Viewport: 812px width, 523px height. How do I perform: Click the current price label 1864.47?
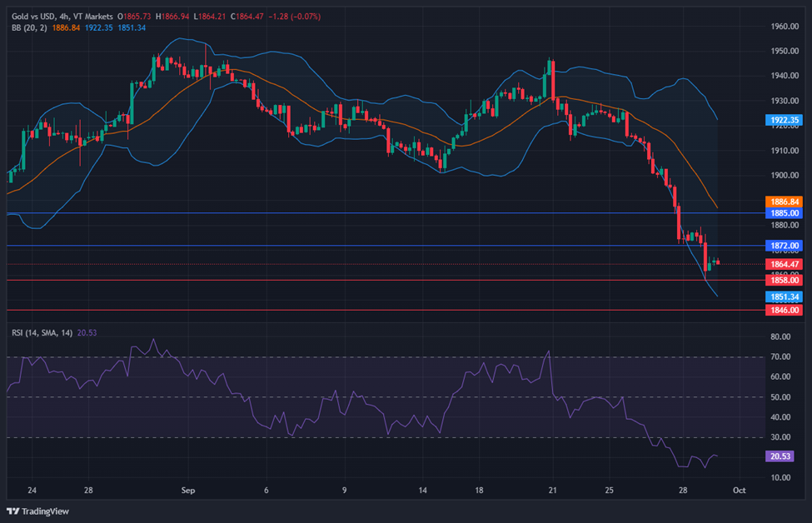coord(784,264)
